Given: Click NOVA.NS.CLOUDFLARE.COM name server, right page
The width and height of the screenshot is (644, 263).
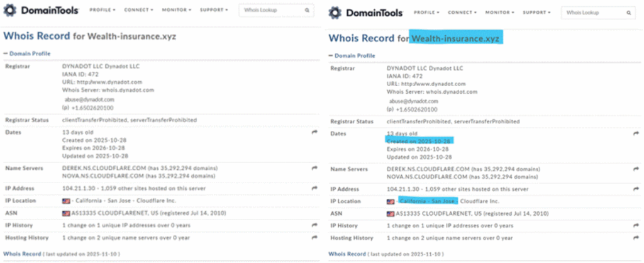Looking at the screenshot, I should coord(427,177).
